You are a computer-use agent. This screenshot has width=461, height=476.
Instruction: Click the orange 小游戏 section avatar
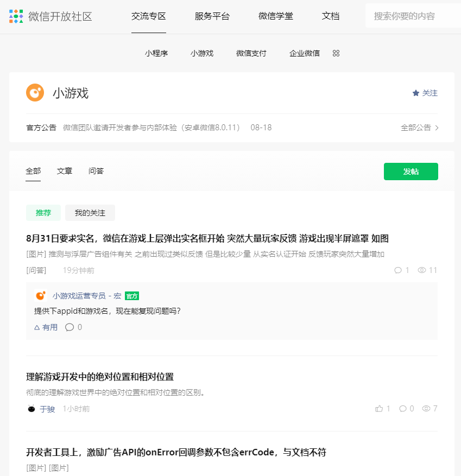coord(35,93)
